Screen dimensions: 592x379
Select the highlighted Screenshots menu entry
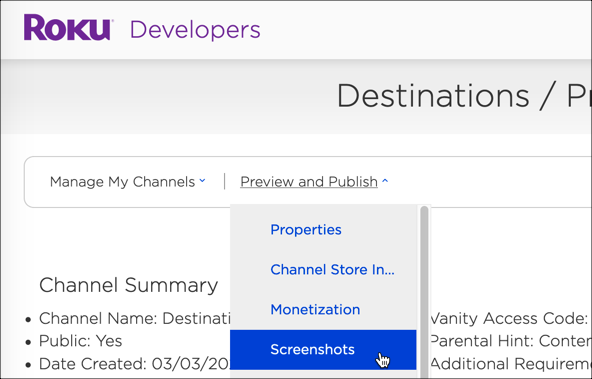[323, 350]
